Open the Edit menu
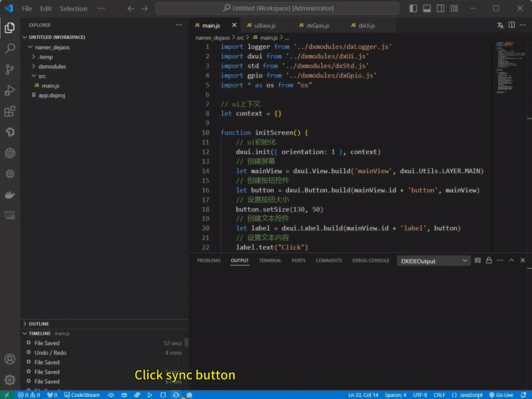 coord(46,8)
